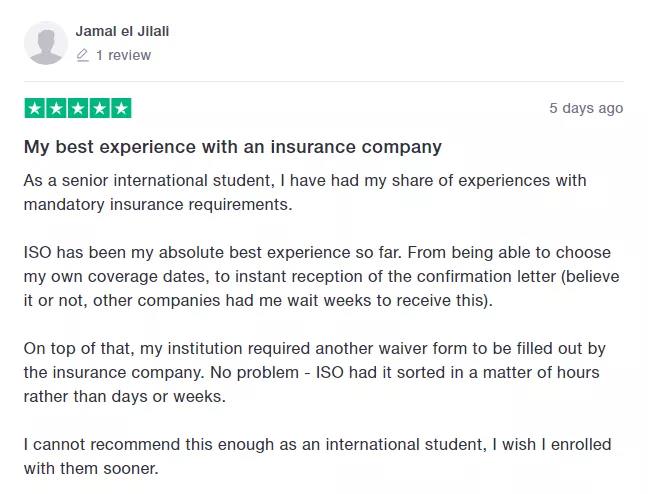The image size is (648, 494).
Task: Click the '1 review' label
Action: (x=123, y=56)
